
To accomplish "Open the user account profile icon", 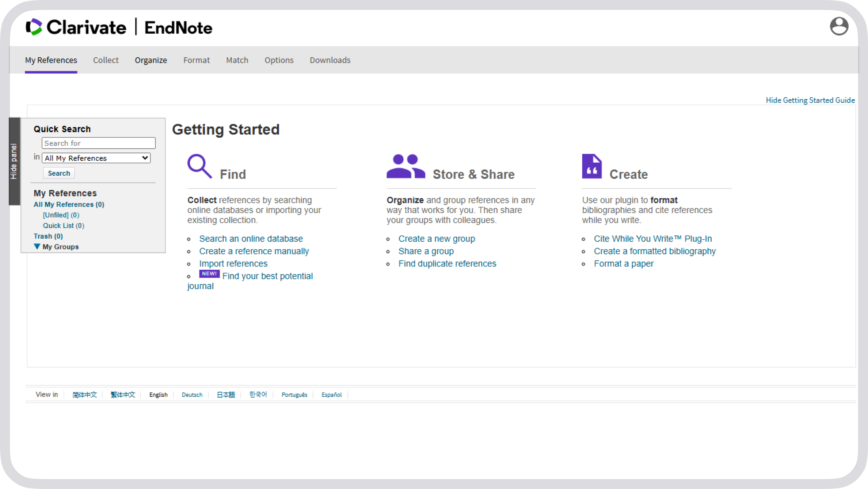I will (839, 26).
